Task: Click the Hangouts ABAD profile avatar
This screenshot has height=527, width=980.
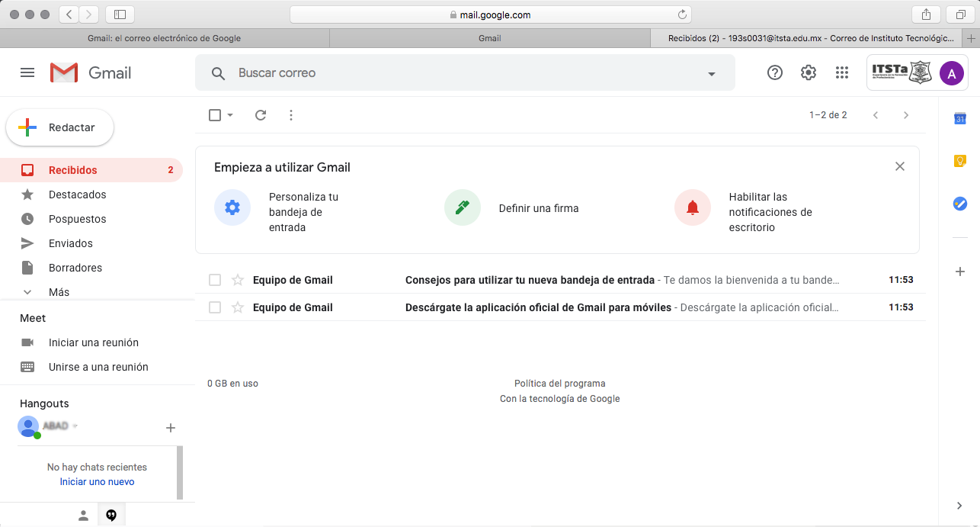Action: pos(28,426)
